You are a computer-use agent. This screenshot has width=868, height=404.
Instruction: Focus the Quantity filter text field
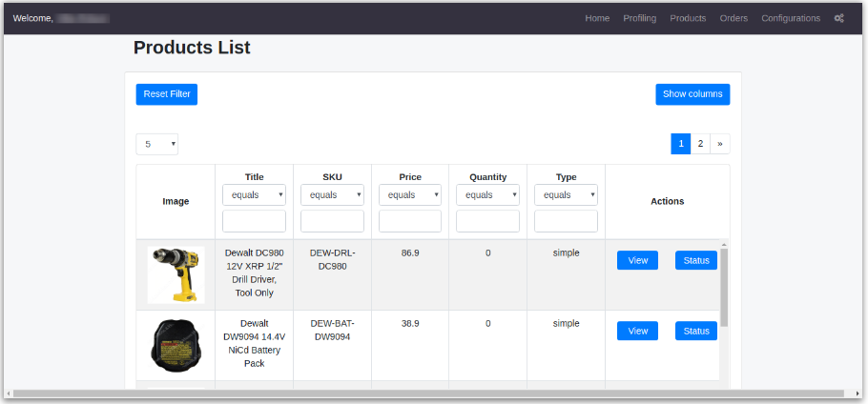(487, 221)
